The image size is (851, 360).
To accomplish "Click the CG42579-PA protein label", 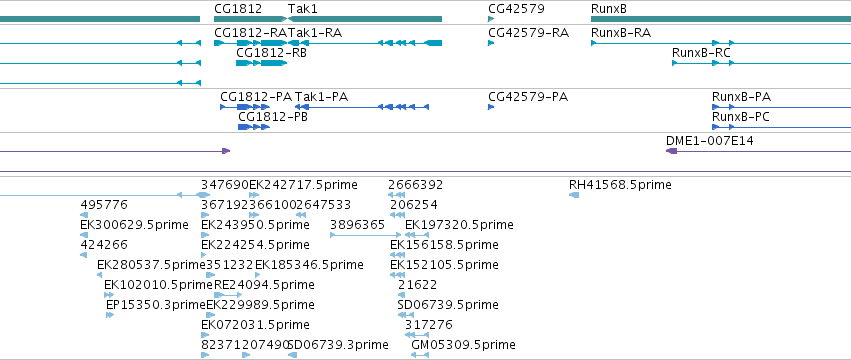I will (x=528, y=97).
